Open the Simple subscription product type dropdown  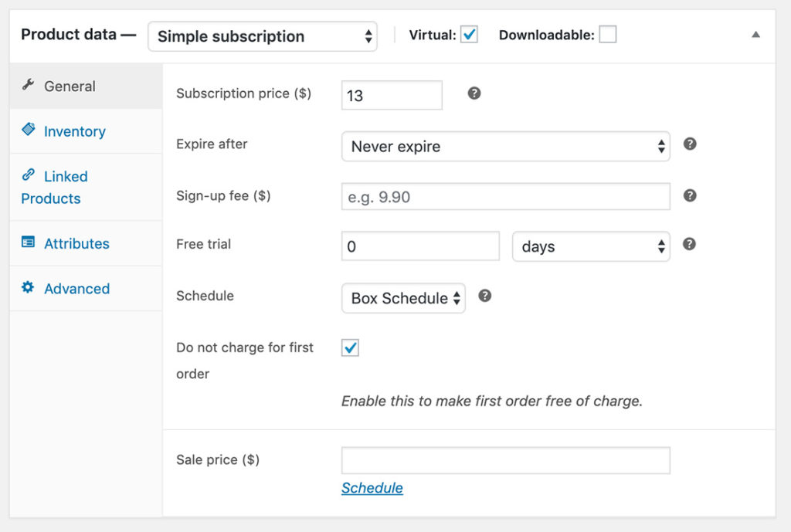pyautogui.click(x=263, y=36)
